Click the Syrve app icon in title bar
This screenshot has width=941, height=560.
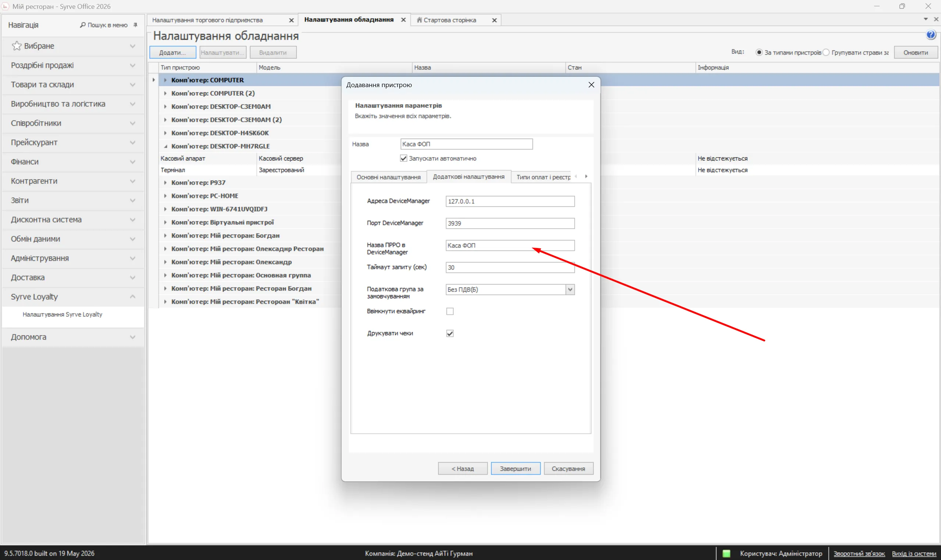(x=5, y=6)
